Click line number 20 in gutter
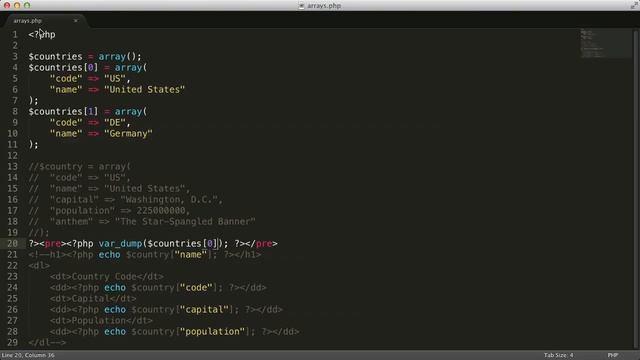The image size is (640, 360). point(12,244)
